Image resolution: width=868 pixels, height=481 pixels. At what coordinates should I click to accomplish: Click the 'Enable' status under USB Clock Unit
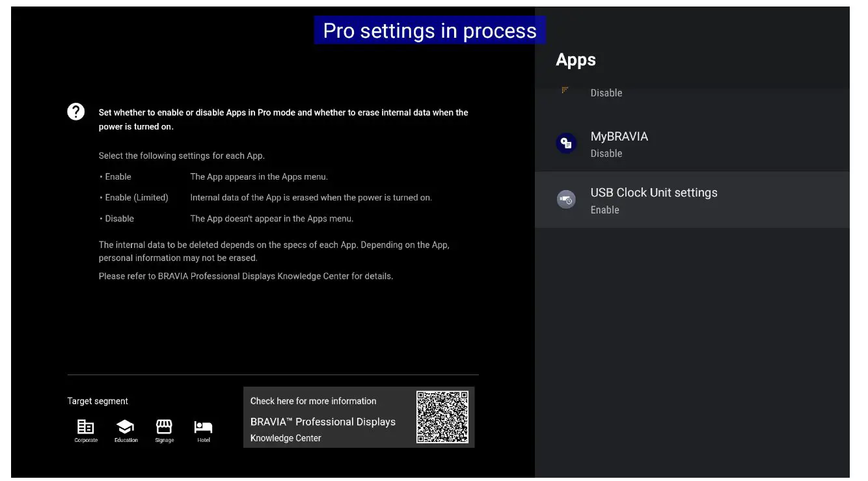click(x=605, y=210)
